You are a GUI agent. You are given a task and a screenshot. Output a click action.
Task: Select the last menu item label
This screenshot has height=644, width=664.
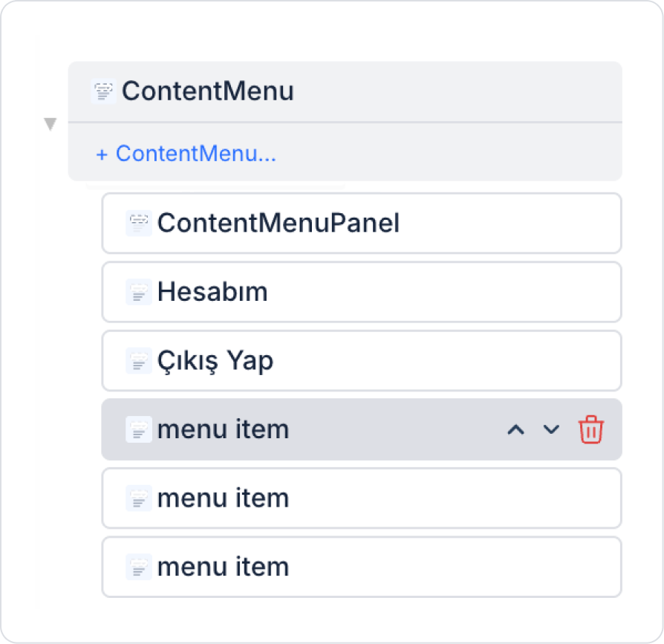pos(223,567)
